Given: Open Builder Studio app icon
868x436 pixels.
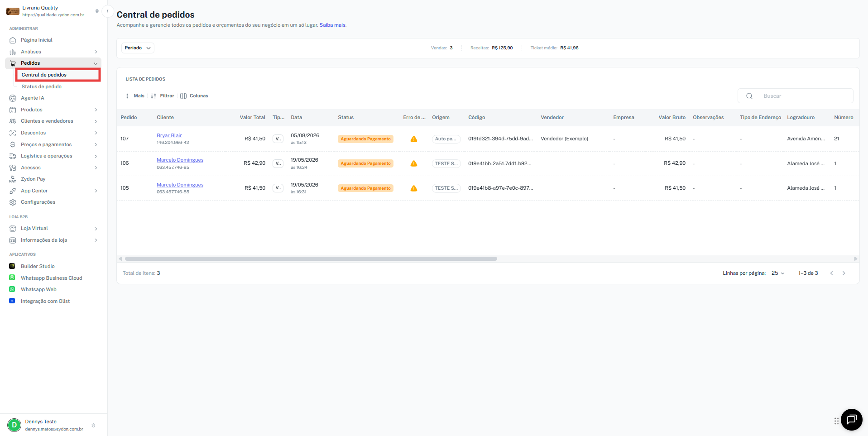Looking at the screenshot, I should point(12,266).
